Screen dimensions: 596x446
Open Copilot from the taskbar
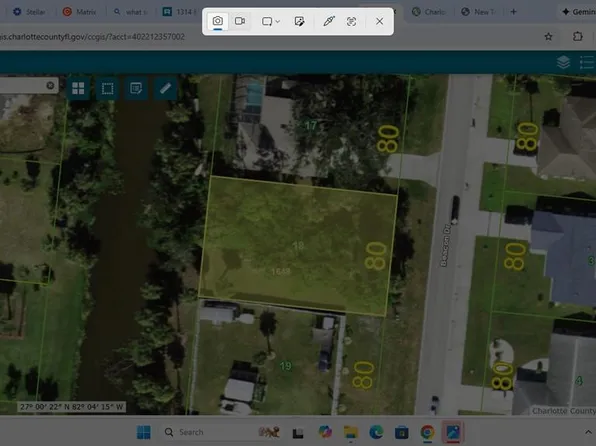pyautogui.click(x=325, y=432)
